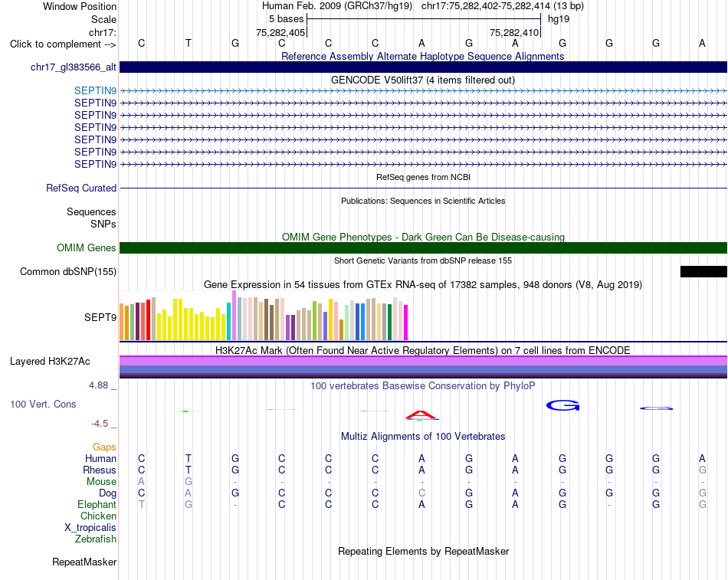This screenshot has height=580, width=728.
Task: Select the Human species row label
Action: (x=100, y=458)
